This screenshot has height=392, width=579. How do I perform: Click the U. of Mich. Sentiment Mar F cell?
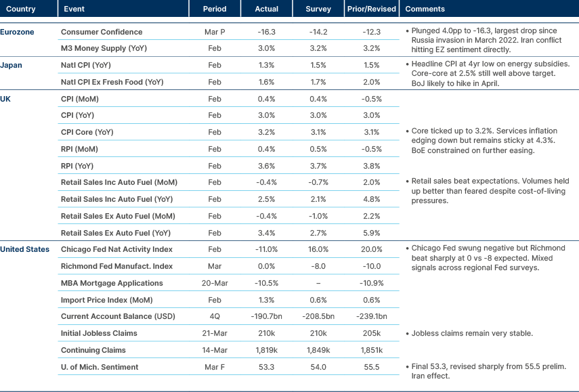[215, 367]
